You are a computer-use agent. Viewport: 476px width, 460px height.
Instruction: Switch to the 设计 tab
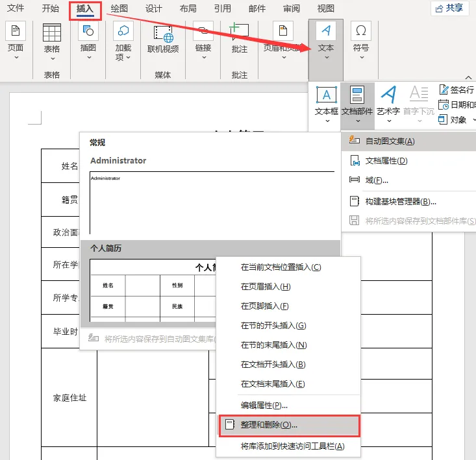pyautogui.click(x=154, y=8)
